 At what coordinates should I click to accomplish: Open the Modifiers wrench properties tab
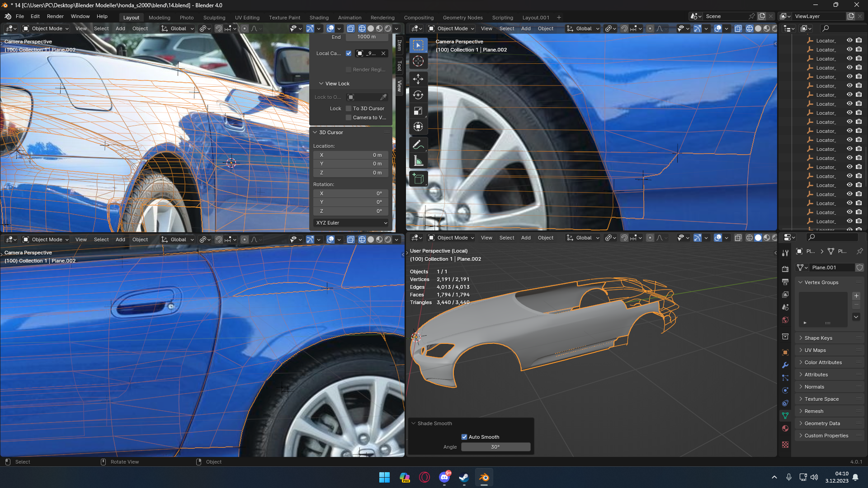point(785,365)
